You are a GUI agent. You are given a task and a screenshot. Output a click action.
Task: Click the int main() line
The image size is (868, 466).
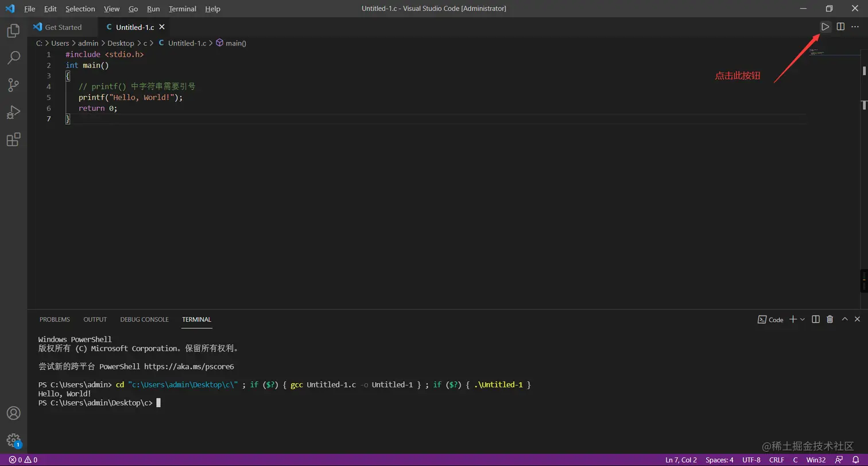(87, 65)
